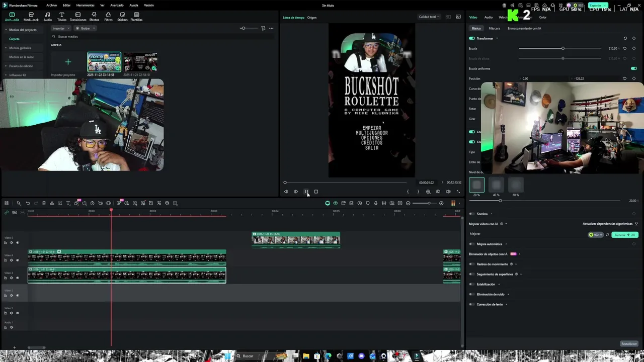Delete the selected clip with trash icon
The image size is (644, 362).
[x=44, y=203]
